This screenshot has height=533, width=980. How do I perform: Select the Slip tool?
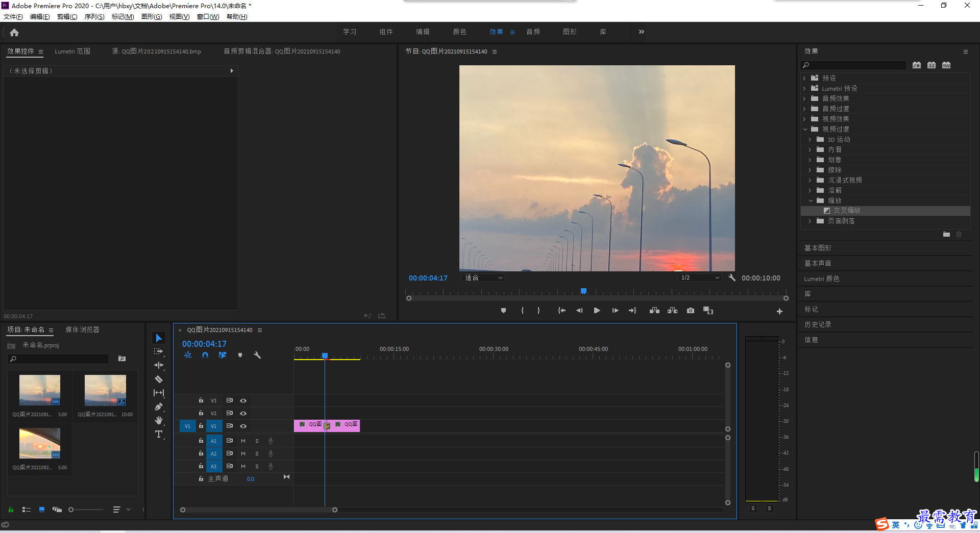[x=159, y=393]
